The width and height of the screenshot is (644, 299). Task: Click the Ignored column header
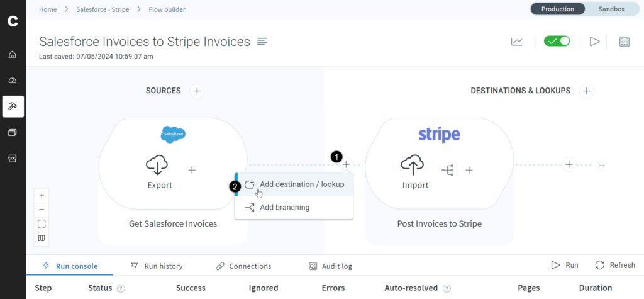[x=264, y=288]
